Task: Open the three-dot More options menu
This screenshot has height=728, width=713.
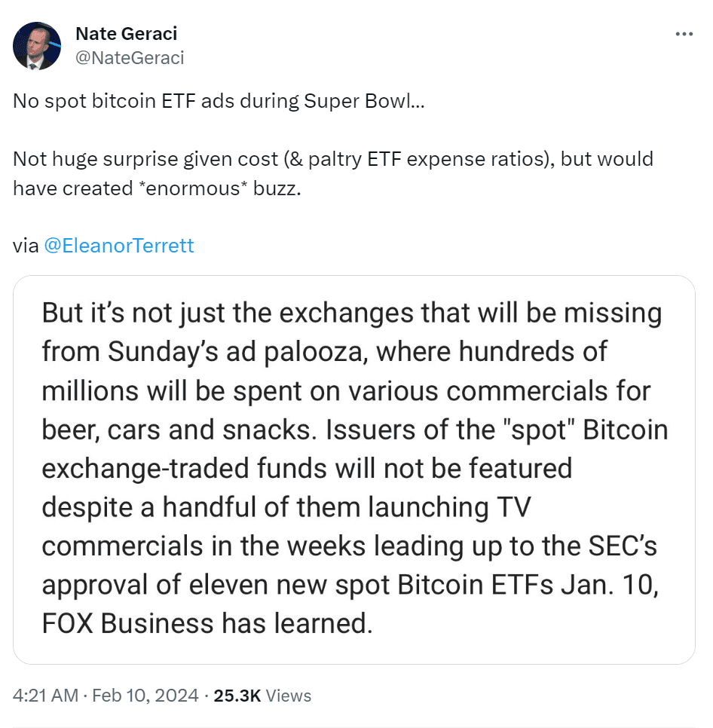Action: [x=684, y=35]
